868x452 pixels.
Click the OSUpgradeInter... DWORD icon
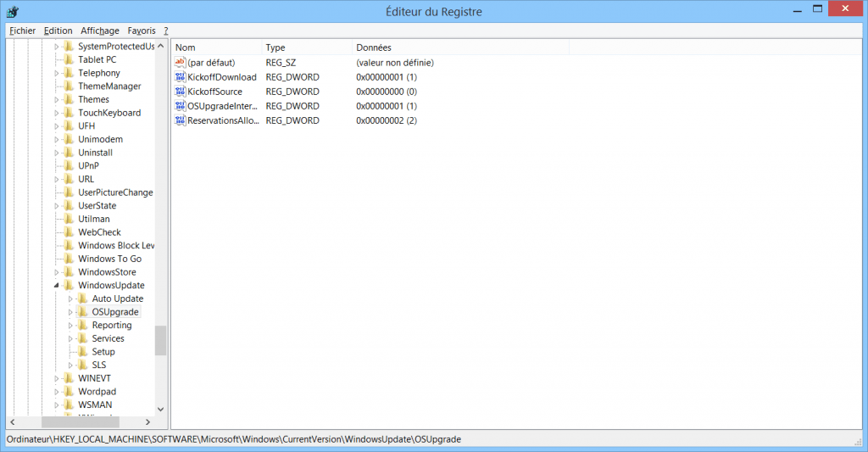click(180, 105)
